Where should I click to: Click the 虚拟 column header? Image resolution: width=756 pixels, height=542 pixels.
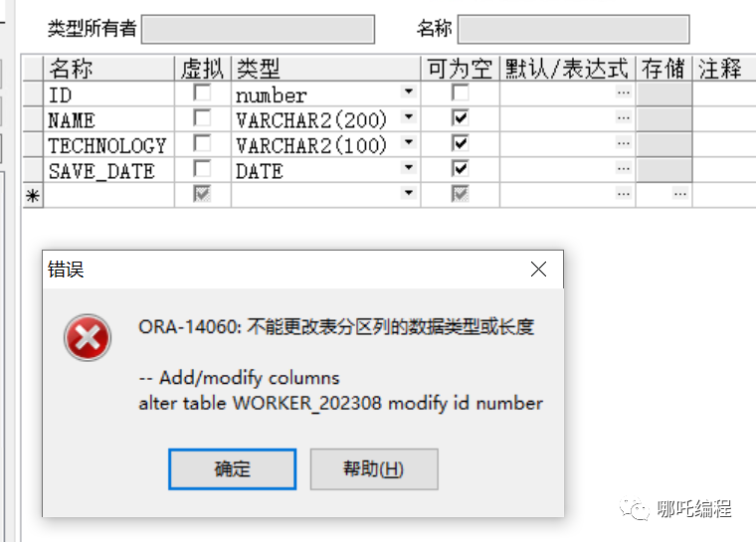(x=203, y=68)
